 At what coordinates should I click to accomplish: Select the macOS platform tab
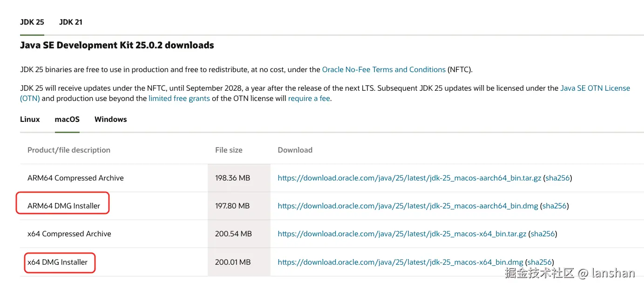67,120
